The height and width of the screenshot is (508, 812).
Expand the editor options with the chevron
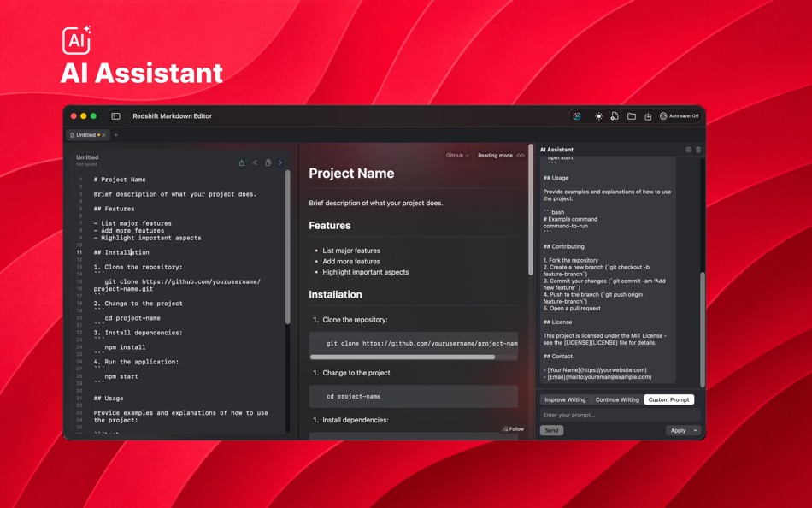pos(281,162)
